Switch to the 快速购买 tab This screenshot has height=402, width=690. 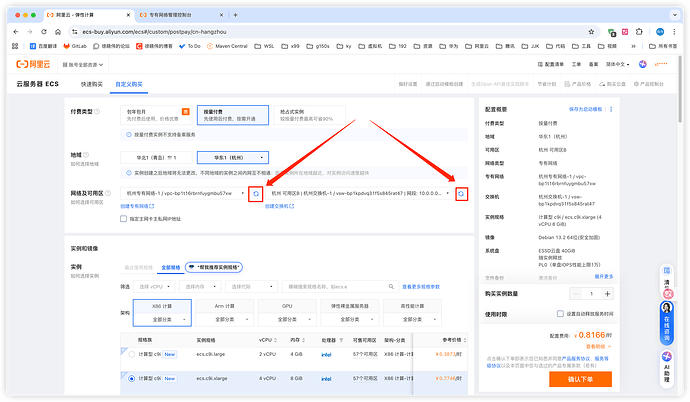tap(92, 83)
